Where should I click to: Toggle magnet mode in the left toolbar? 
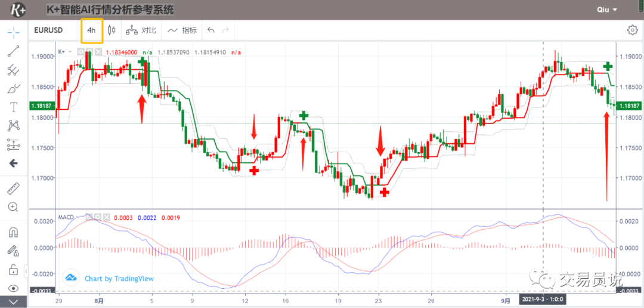tap(14, 232)
